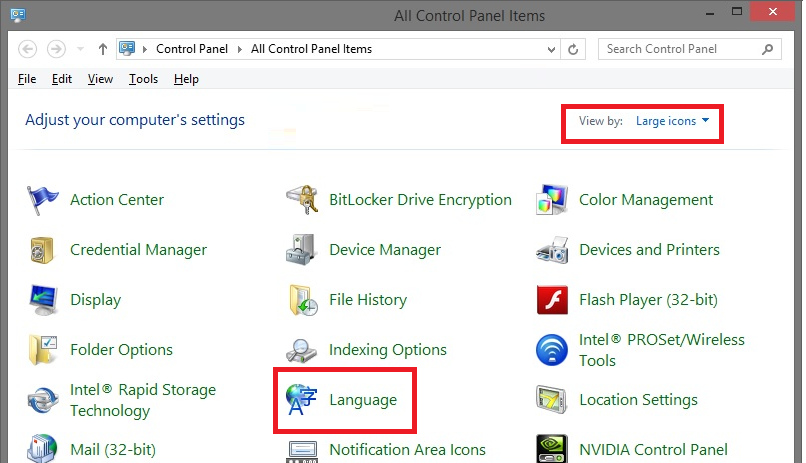Screen dimensions: 806x463
Task: Open the Action Center flag icon
Action: [x=42, y=200]
